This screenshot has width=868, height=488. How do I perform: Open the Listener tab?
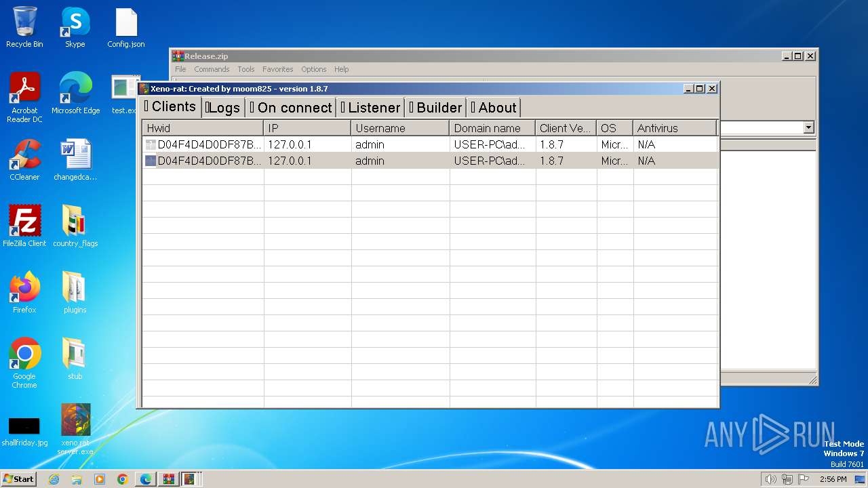[370, 107]
